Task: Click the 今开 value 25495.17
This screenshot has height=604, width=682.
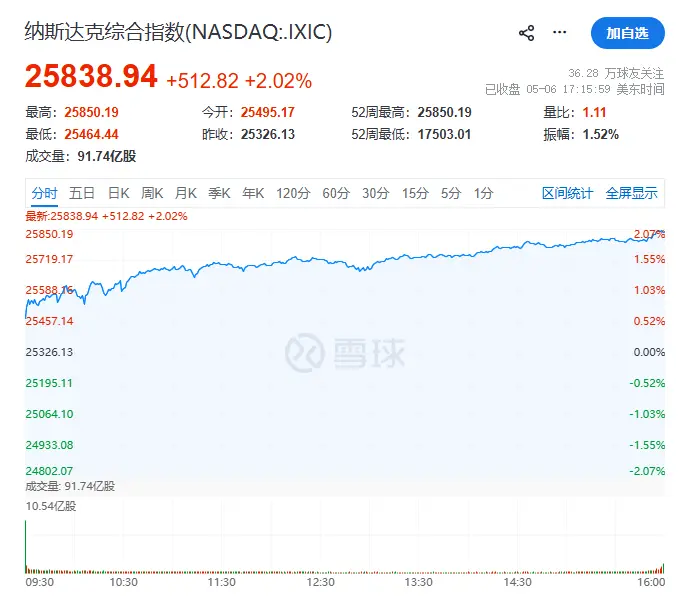Action: click(x=268, y=113)
